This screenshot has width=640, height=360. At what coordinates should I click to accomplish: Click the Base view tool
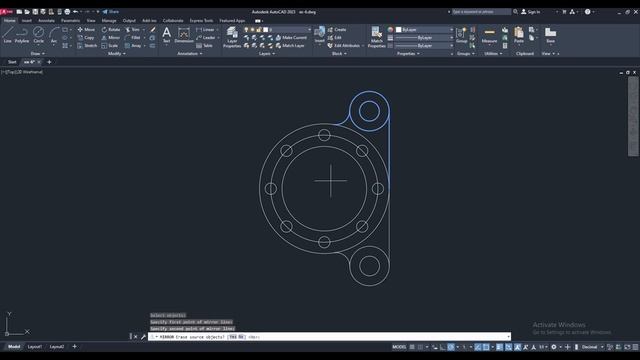click(x=550, y=35)
